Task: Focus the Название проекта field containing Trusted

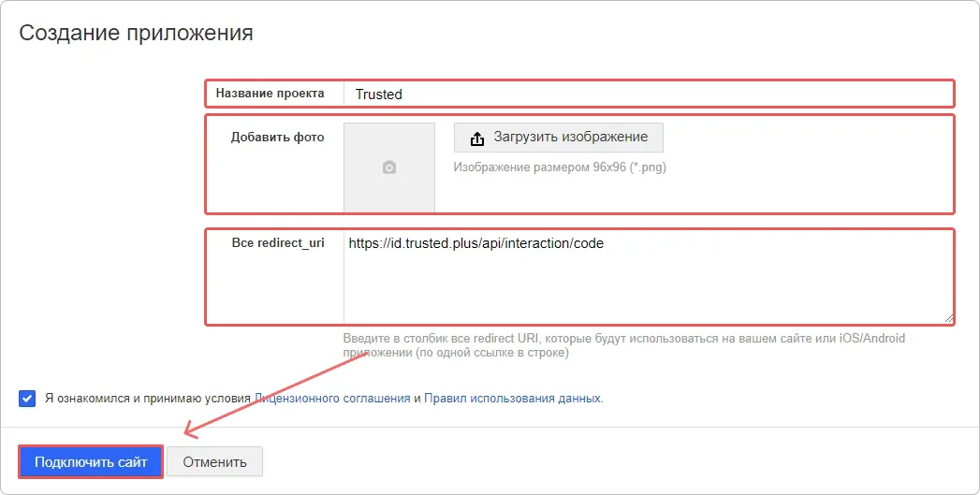Action: point(646,94)
